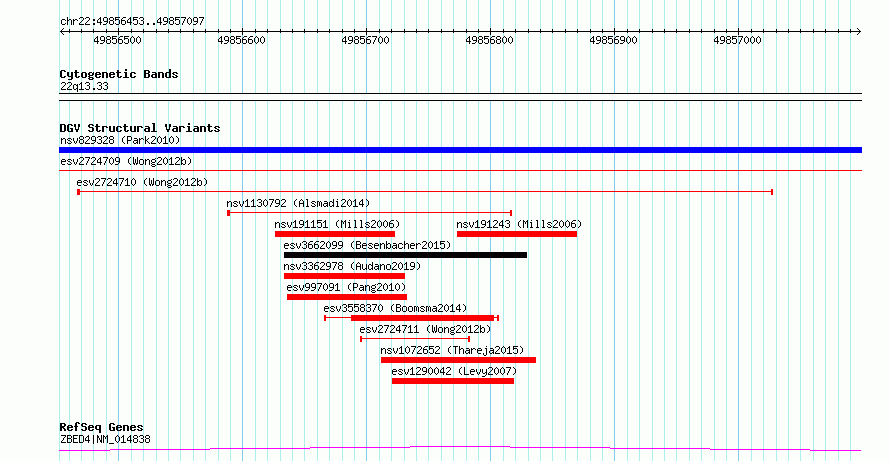Select the esv3662099 (Besenbacher2015) label
This screenshot has width=890, height=461.
click(x=367, y=245)
